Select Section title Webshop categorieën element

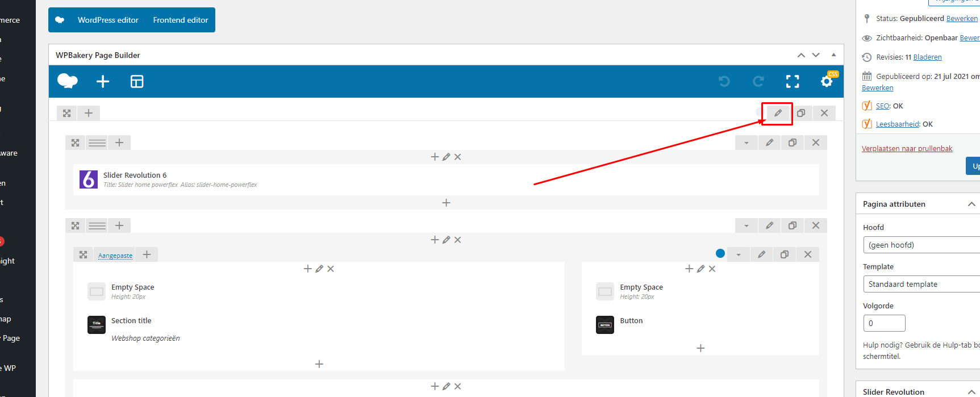tap(319, 329)
